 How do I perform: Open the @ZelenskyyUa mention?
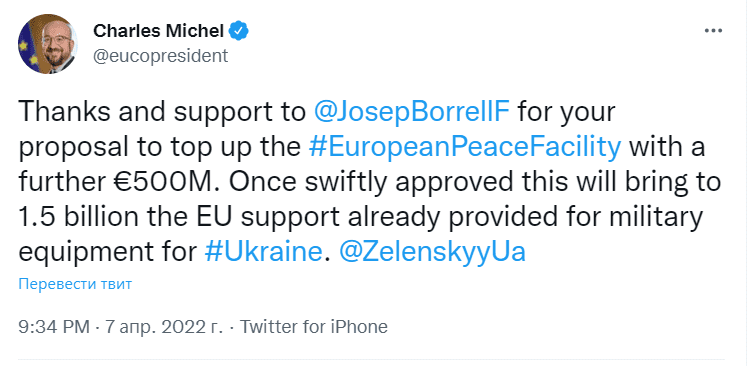432,252
